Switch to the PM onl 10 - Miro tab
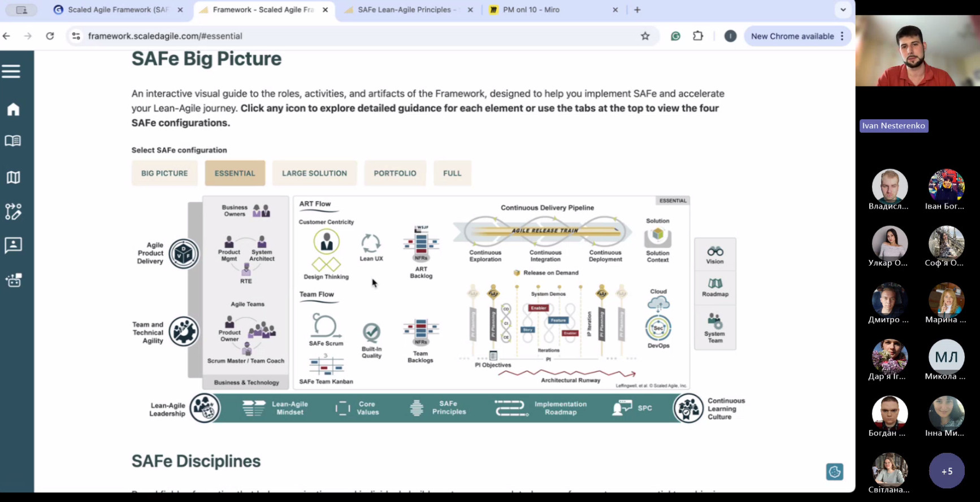 tap(531, 10)
